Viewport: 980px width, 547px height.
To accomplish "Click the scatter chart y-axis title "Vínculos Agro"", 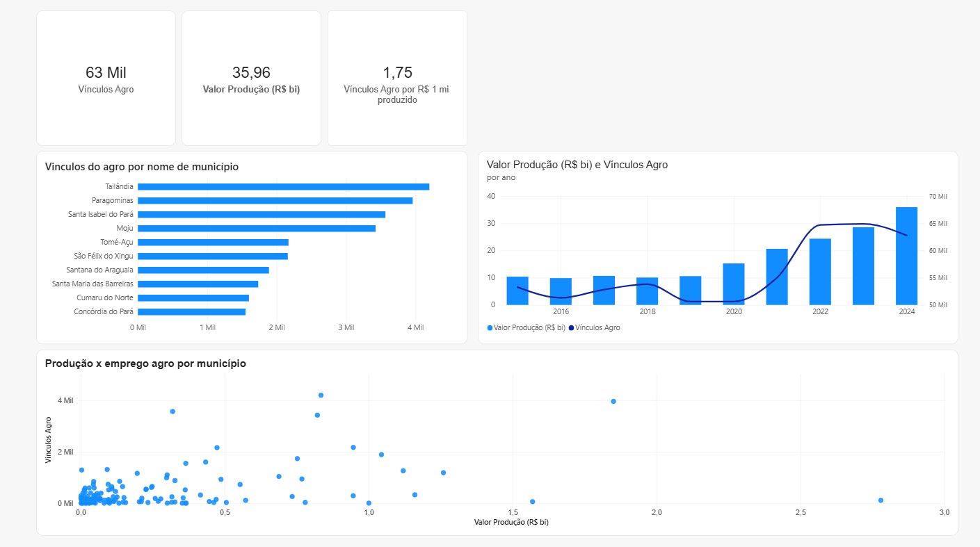I will 48,440.
